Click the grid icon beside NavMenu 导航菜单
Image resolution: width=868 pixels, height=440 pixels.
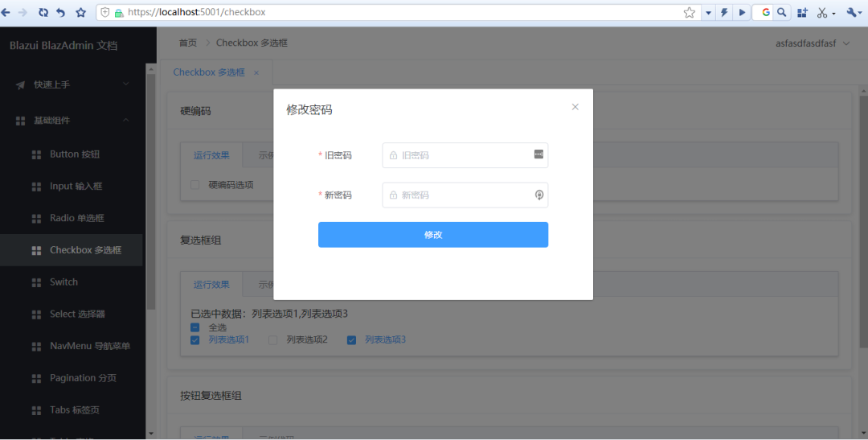tap(36, 347)
